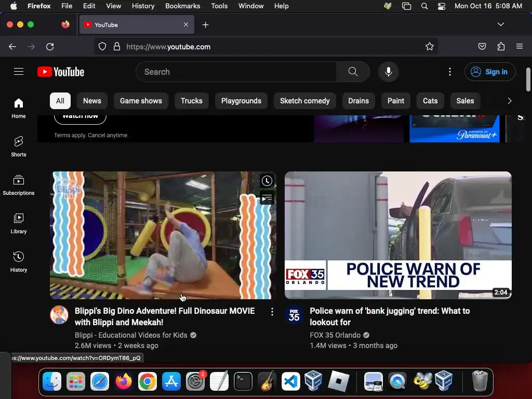Open Blippi video options menu
Image resolution: width=532 pixels, height=399 pixels.
click(272, 312)
